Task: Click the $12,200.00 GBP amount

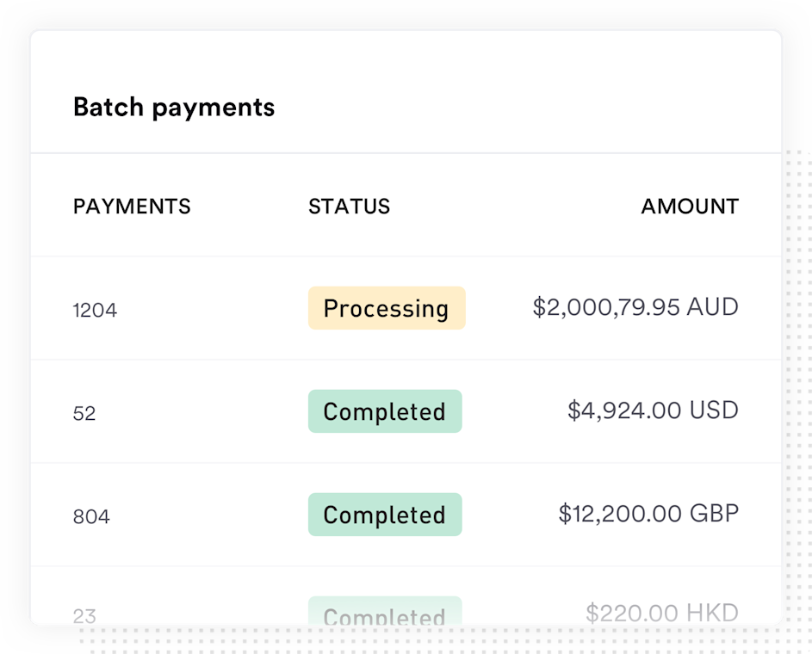Action: point(648,514)
